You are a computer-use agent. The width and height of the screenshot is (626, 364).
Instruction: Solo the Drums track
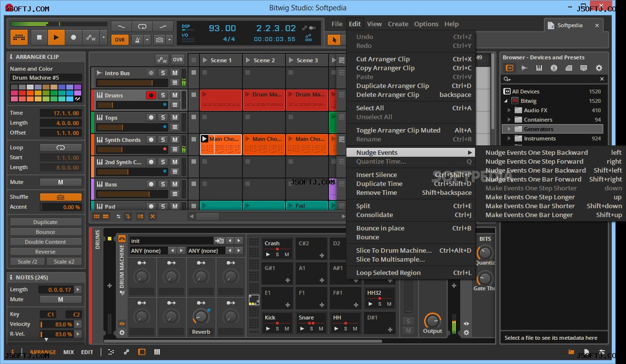[x=163, y=95]
